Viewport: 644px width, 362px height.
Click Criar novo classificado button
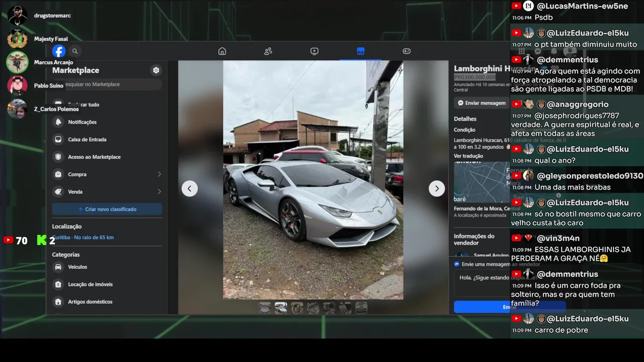107,209
